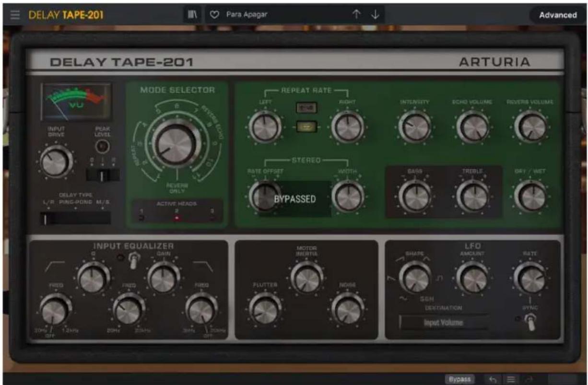Open the LFO Destination Input Volume dropdown
The height and width of the screenshot is (385, 588).
[x=444, y=323]
